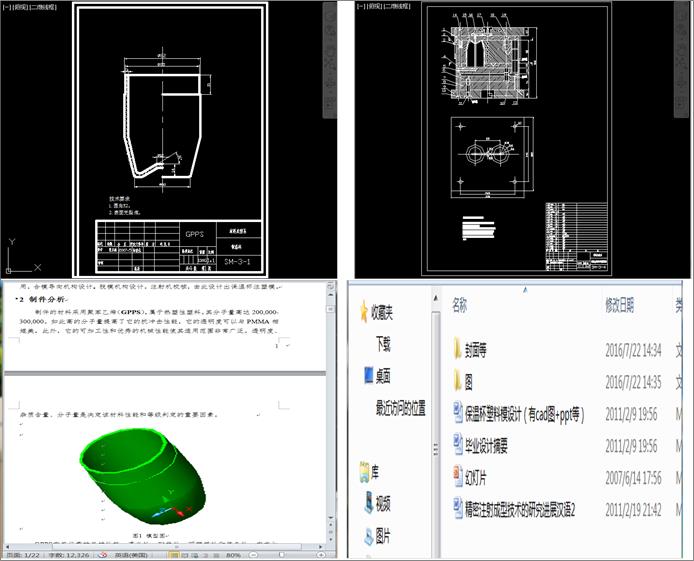The height and width of the screenshot is (561, 694).
Task: Click the navigation bar in the right CAD window
Action: [x=681, y=60]
